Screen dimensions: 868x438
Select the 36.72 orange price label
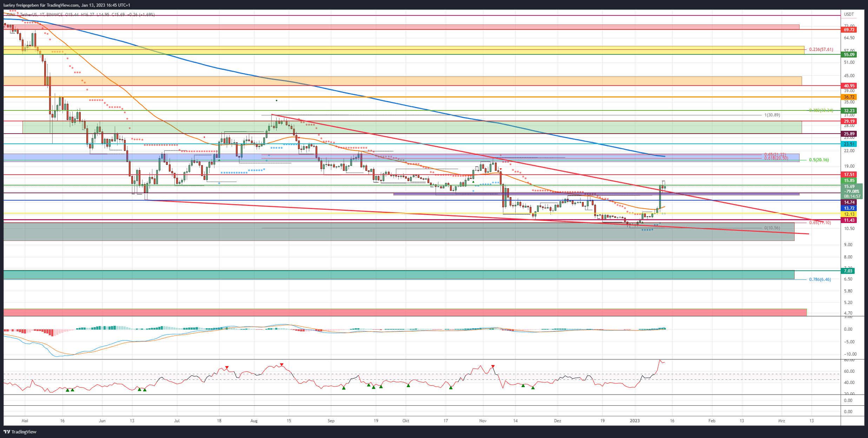pos(849,97)
